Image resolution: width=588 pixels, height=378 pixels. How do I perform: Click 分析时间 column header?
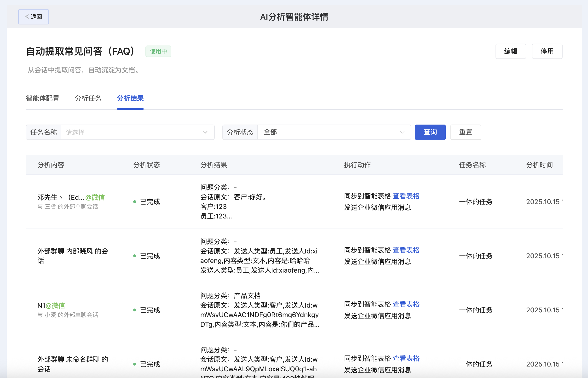coord(539,165)
